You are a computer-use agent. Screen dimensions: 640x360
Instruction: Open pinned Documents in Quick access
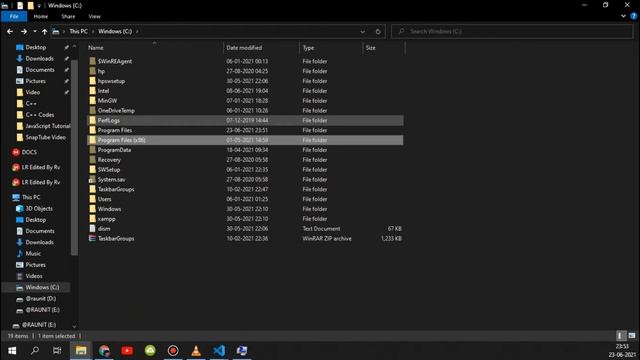coord(40,70)
